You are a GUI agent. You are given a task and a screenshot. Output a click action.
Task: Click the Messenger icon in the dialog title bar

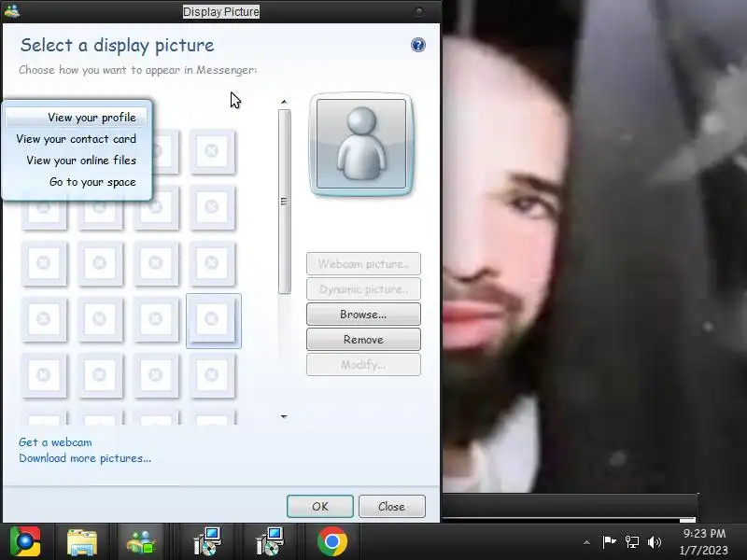tap(12, 11)
